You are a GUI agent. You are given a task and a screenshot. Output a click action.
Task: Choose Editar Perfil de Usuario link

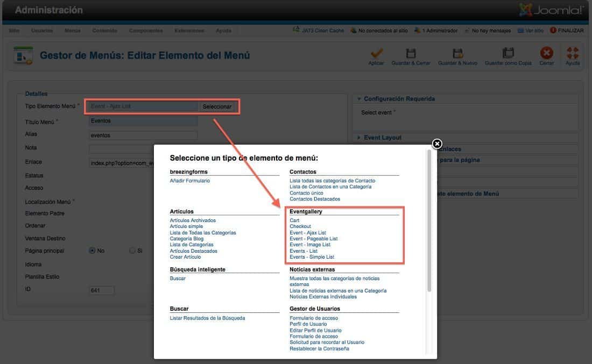coord(315,331)
